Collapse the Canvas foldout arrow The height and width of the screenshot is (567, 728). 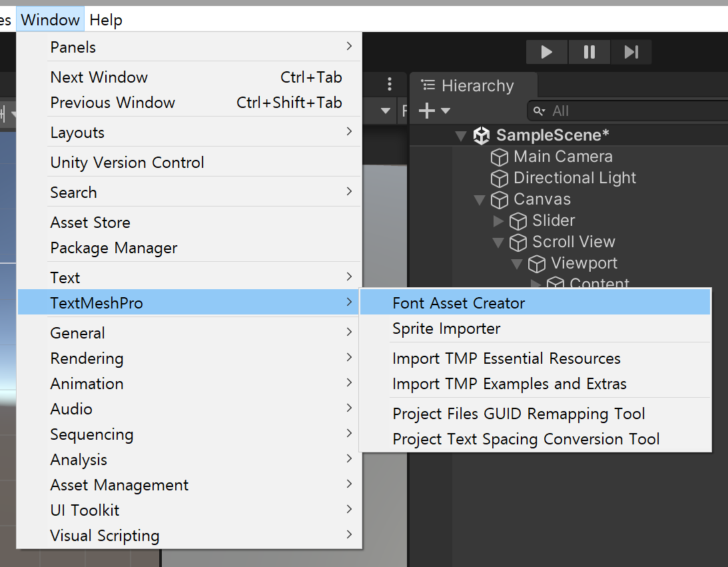tap(480, 200)
